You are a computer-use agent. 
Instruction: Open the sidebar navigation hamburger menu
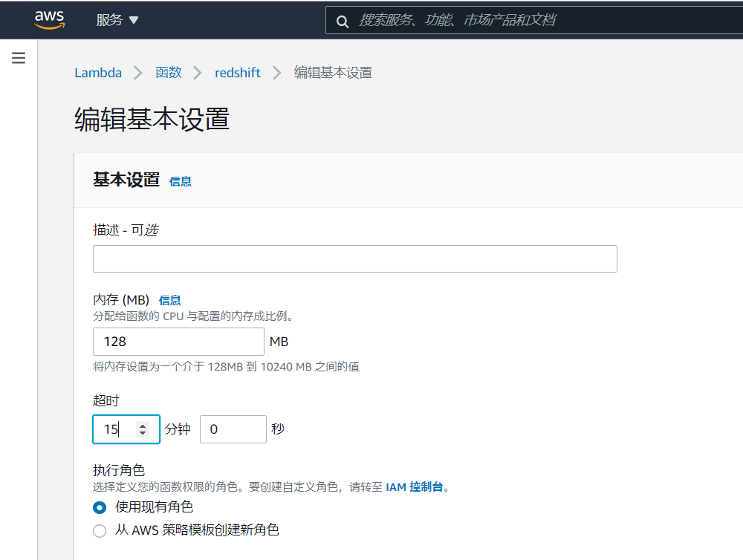click(18, 57)
